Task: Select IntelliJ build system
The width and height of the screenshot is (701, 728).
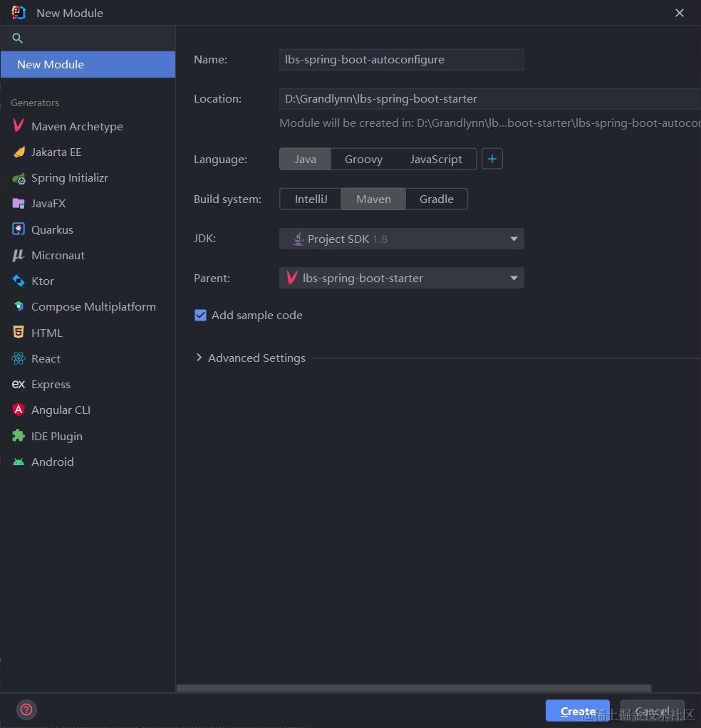Action: point(311,199)
